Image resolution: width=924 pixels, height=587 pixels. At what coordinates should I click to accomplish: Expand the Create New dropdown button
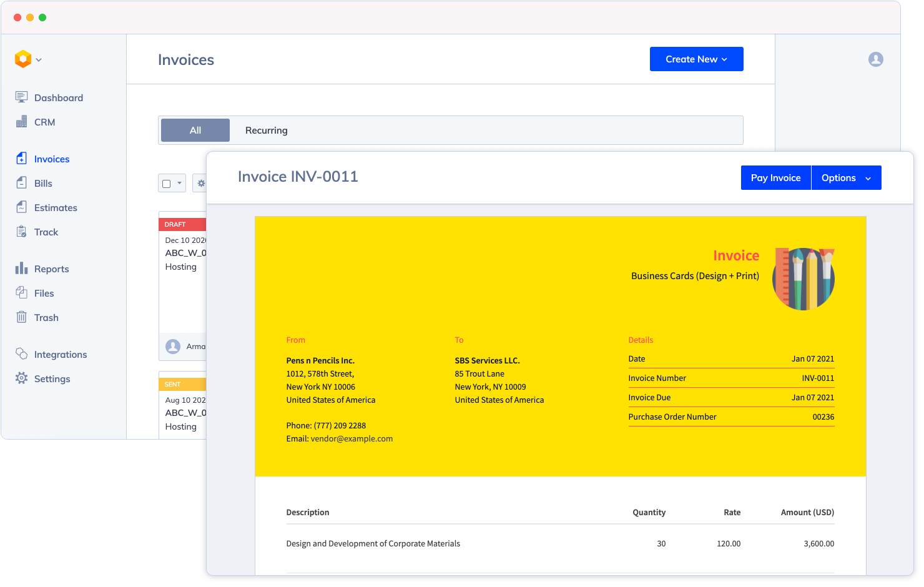pos(696,59)
